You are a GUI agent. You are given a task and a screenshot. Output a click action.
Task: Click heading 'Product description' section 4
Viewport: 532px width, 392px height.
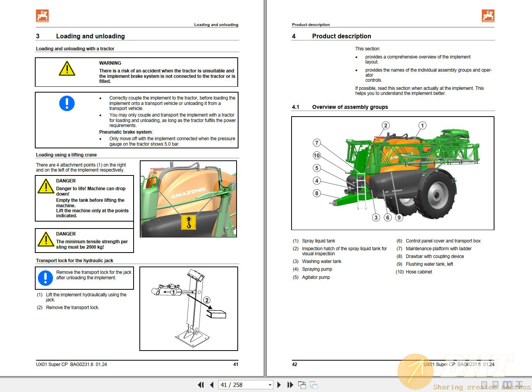342,36
